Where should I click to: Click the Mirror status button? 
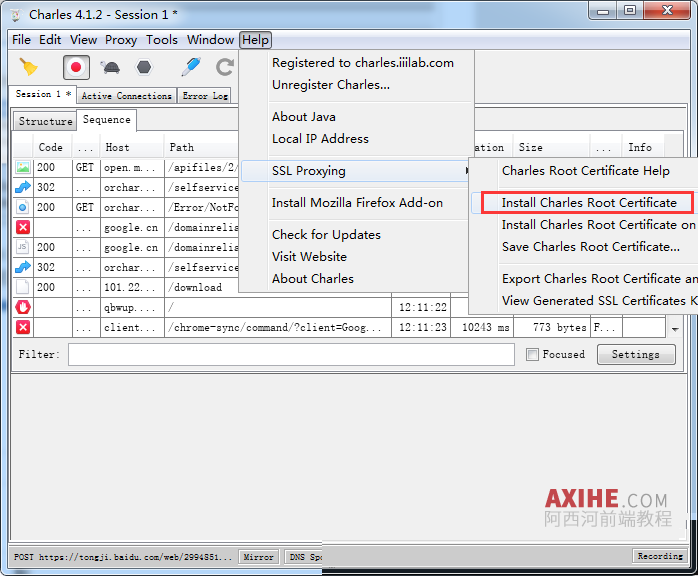click(x=258, y=557)
